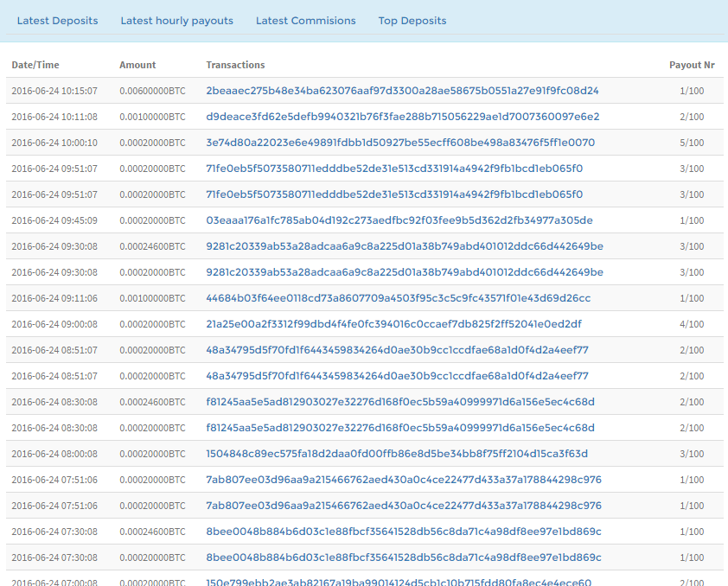Click payout 1/100 in the 09:11:06 row
Image resolution: width=728 pixels, height=586 pixels.
coord(692,298)
